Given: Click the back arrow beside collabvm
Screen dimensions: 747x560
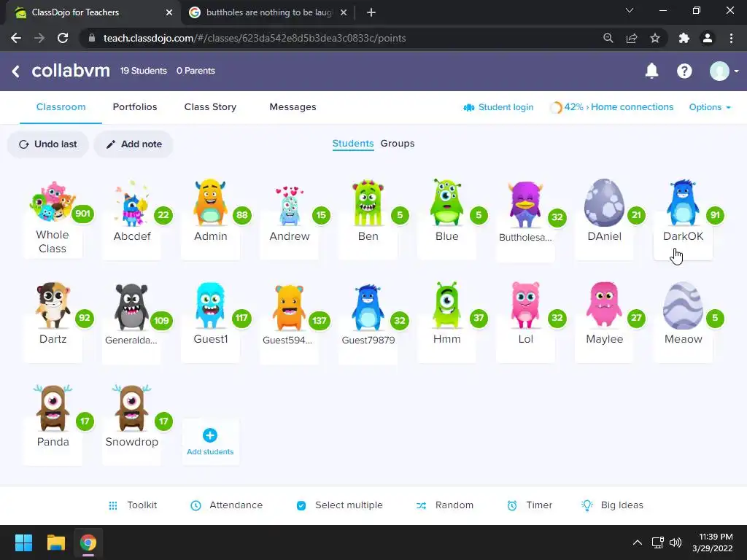Looking at the screenshot, I should [x=16, y=71].
